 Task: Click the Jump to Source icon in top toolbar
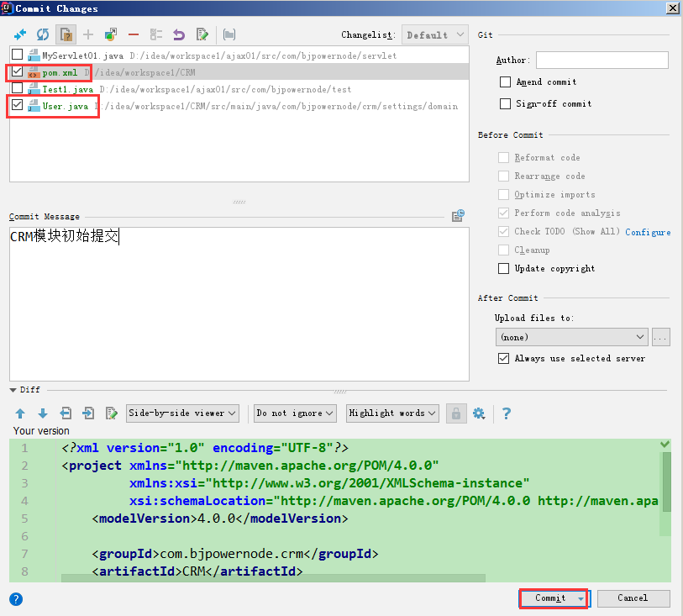click(x=202, y=34)
